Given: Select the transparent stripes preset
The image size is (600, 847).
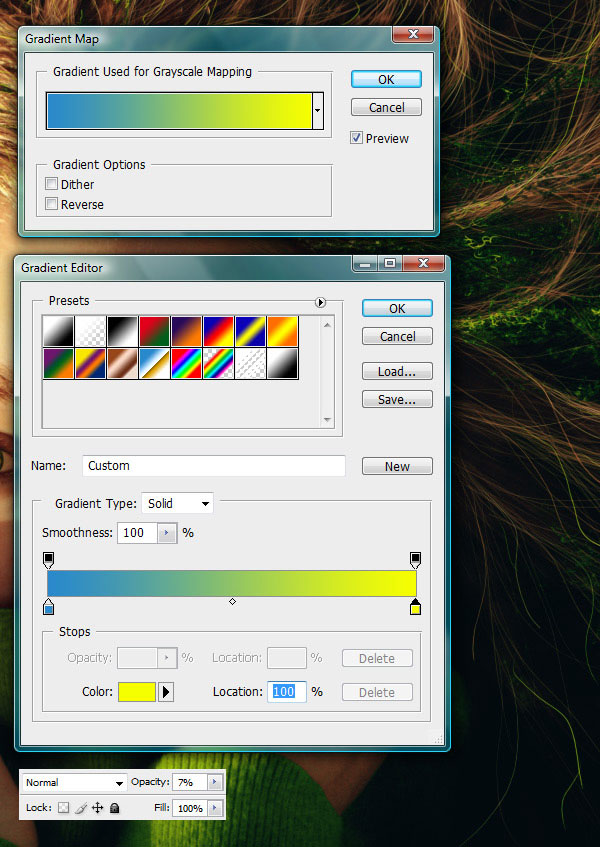Looking at the screenshot, I should click(251, 364).
